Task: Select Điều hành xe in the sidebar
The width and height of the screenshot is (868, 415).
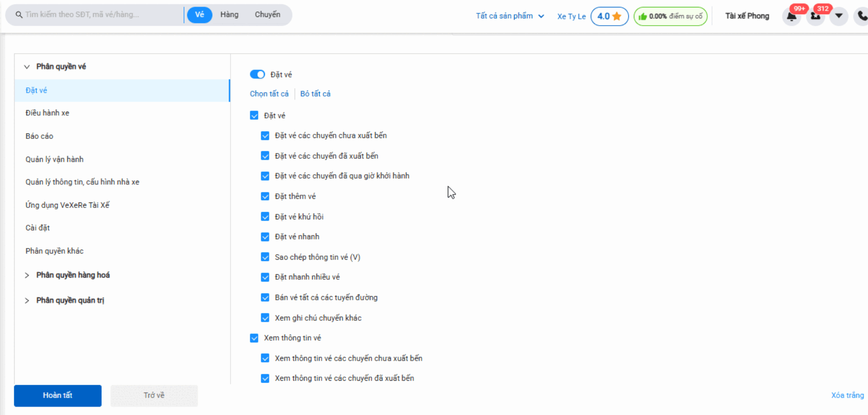Action: click(47, 113)
